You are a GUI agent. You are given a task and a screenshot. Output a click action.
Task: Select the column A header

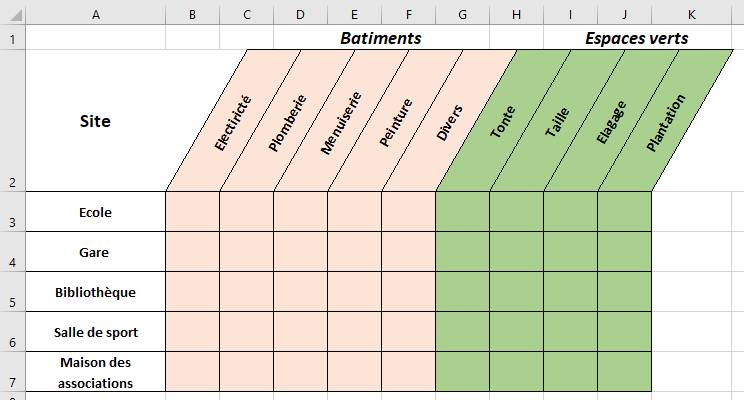[x=95, y=13]
